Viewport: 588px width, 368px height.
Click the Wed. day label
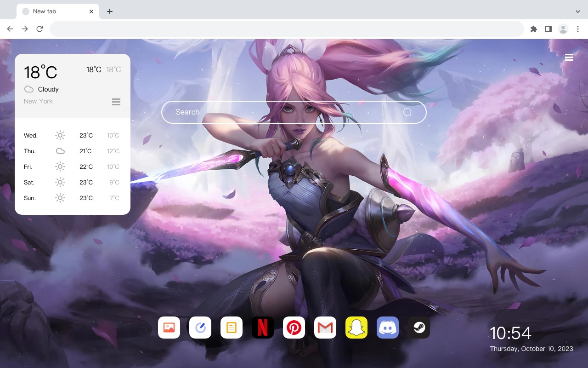pyautogui.click(x=31, y=135)
